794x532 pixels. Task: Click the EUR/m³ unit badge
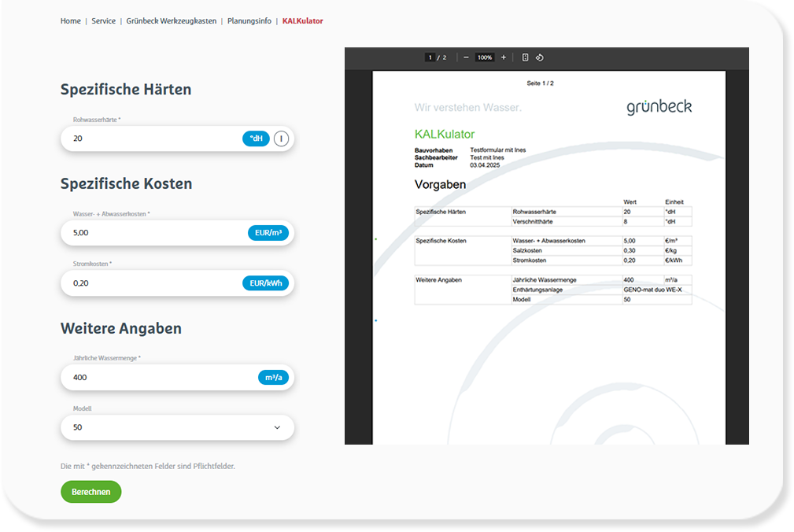(268, 233)
